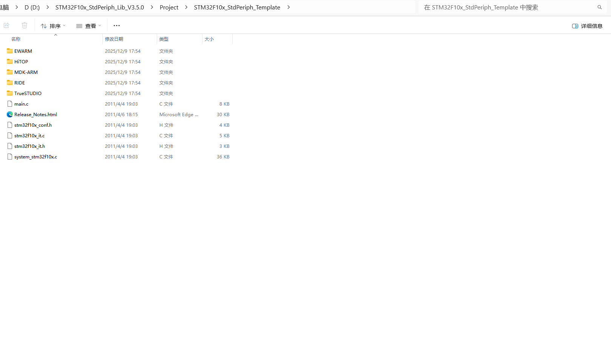Sort by name (名称) column header
611x364 pixels.
tap(16, 39)
